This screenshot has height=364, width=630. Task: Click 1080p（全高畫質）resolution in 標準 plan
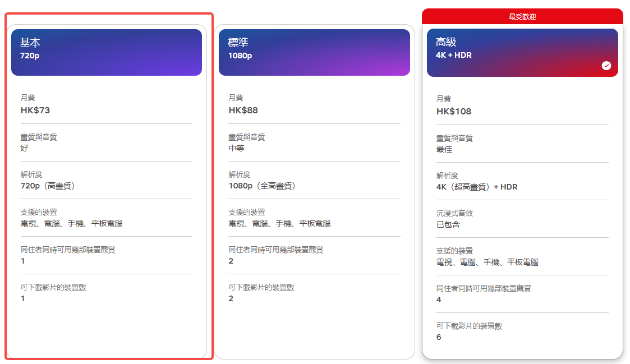click(x=262, y=186)
